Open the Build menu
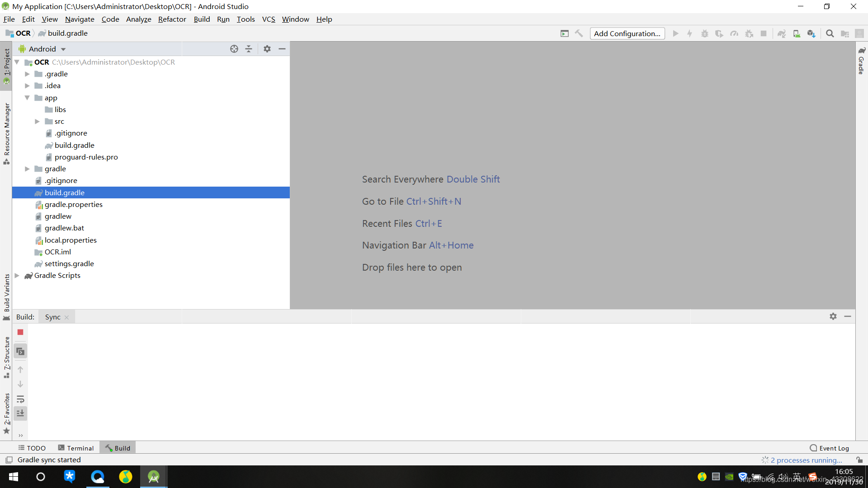The image size is (868, 488). pos(202,19)
